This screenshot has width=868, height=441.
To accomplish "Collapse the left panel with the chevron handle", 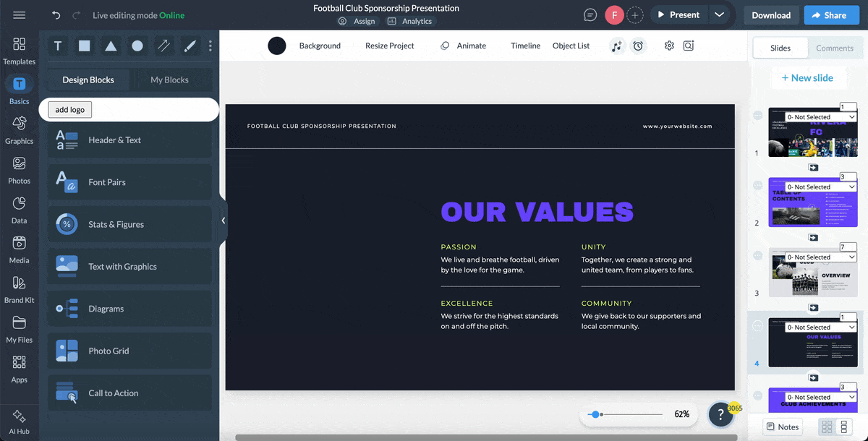I will click(224, 220).
